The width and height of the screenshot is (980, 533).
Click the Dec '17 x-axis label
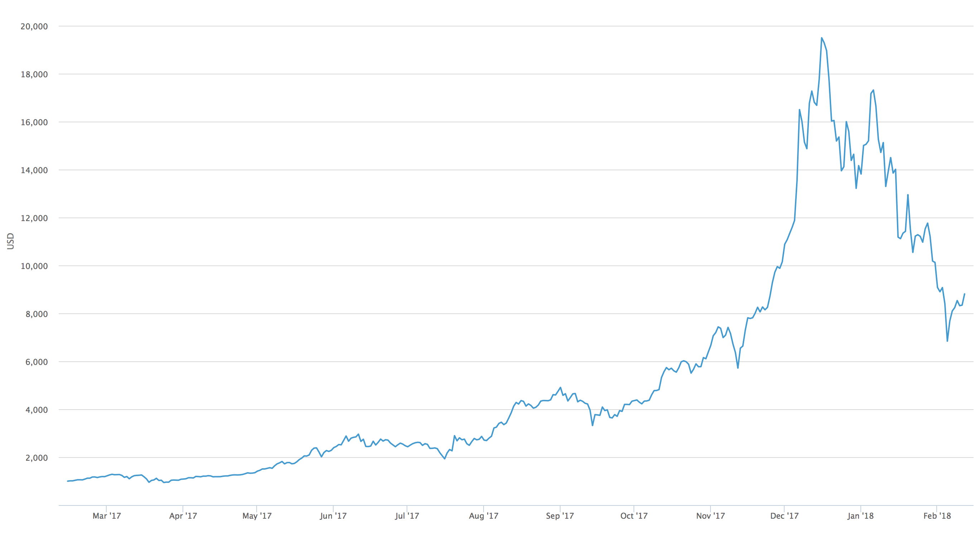click(784, 515)
